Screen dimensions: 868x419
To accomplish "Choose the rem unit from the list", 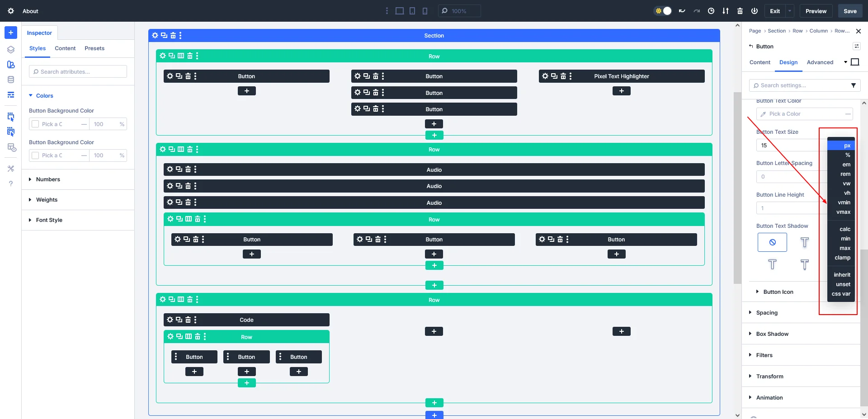I will pos(845,174).
